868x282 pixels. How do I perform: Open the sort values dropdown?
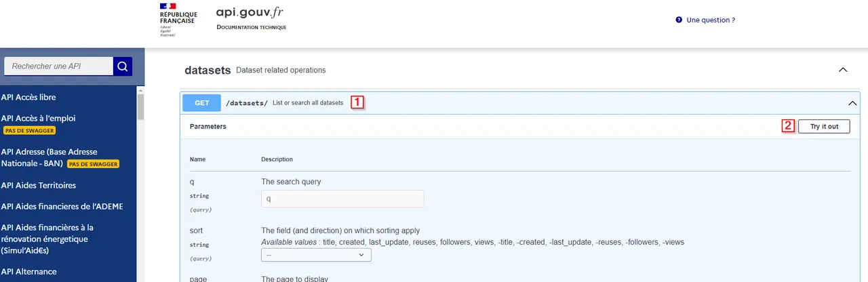point(316,255)
